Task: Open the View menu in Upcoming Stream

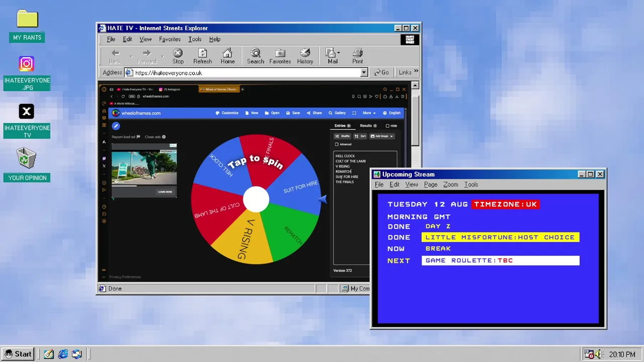Action: (x=412, y=185)
